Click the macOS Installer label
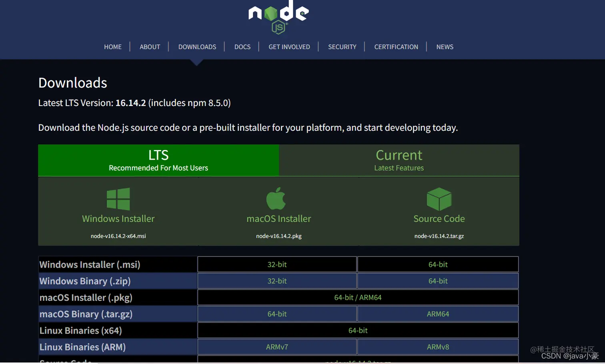The image size is (605, 364). [279, 219]
